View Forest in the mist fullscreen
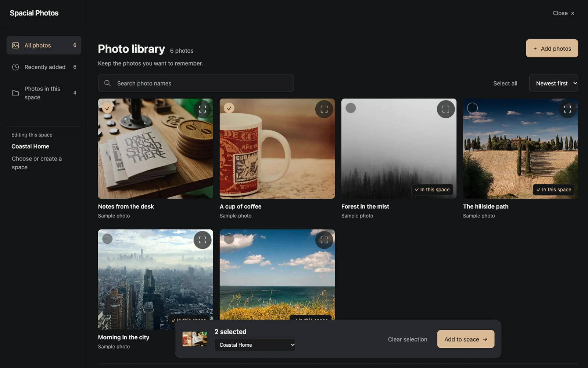The height and width of the screenshot is (368, 588). [446, 109]
